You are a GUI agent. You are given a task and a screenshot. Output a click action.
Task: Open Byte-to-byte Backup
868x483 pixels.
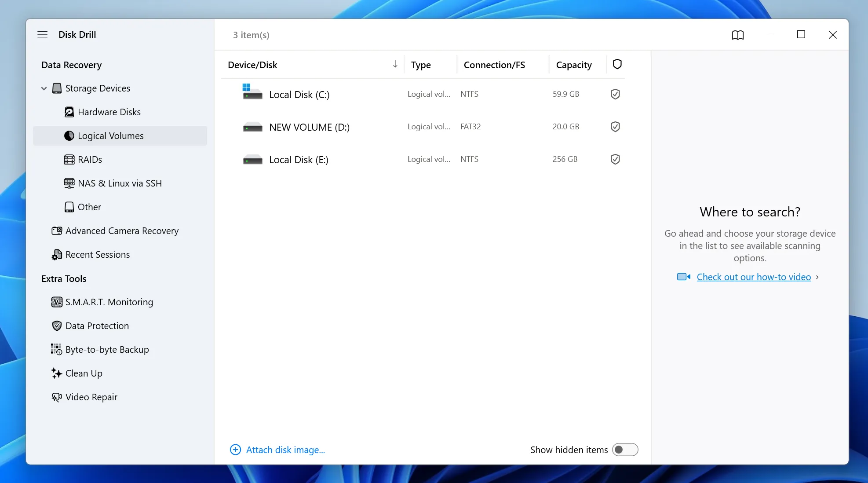(107, 350)
